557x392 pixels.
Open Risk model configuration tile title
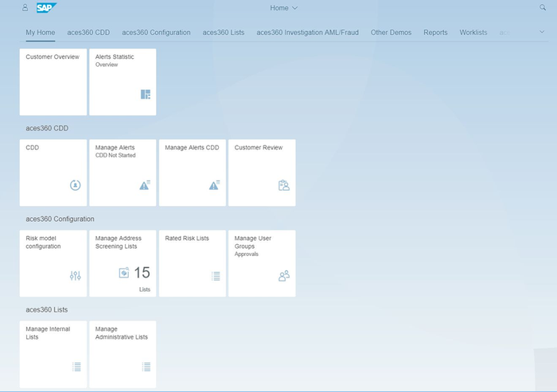point(43,243)
